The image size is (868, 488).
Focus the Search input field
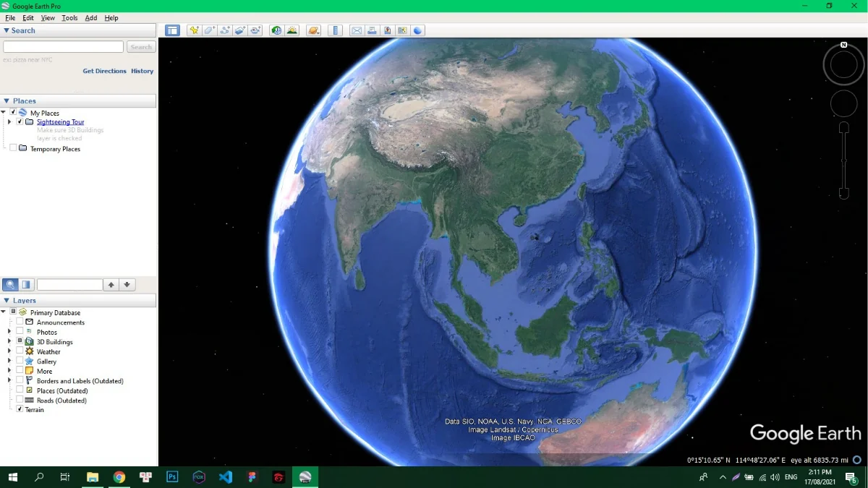pyautogui.click(x=64, y=47)
